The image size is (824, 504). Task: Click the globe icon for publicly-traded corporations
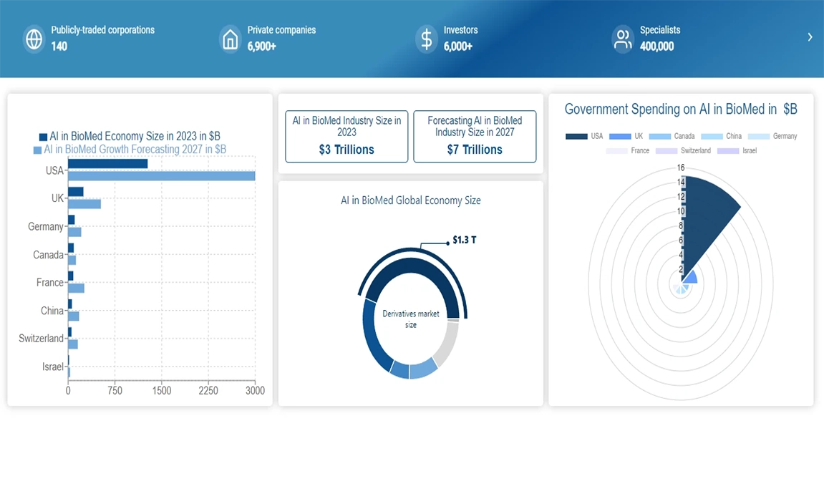(x=34, y=39)
